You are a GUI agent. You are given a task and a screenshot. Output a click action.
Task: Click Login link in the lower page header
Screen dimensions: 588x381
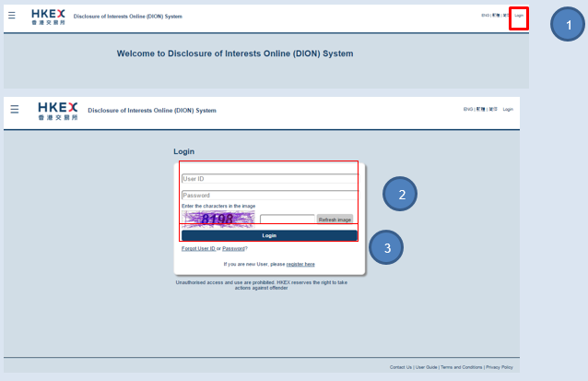point(508,110)
